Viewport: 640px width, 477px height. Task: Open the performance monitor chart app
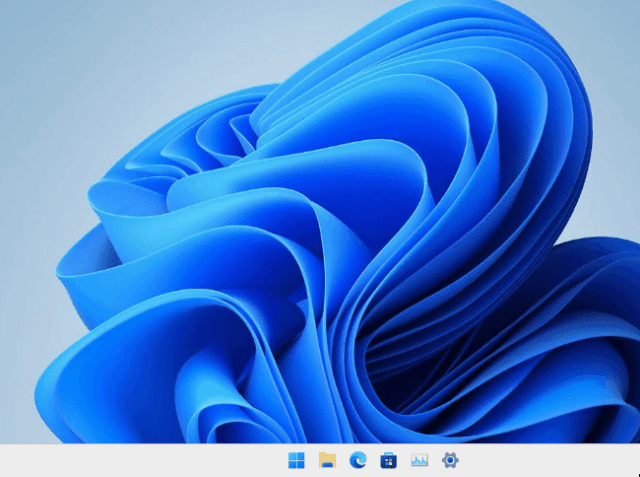(420, 460)
